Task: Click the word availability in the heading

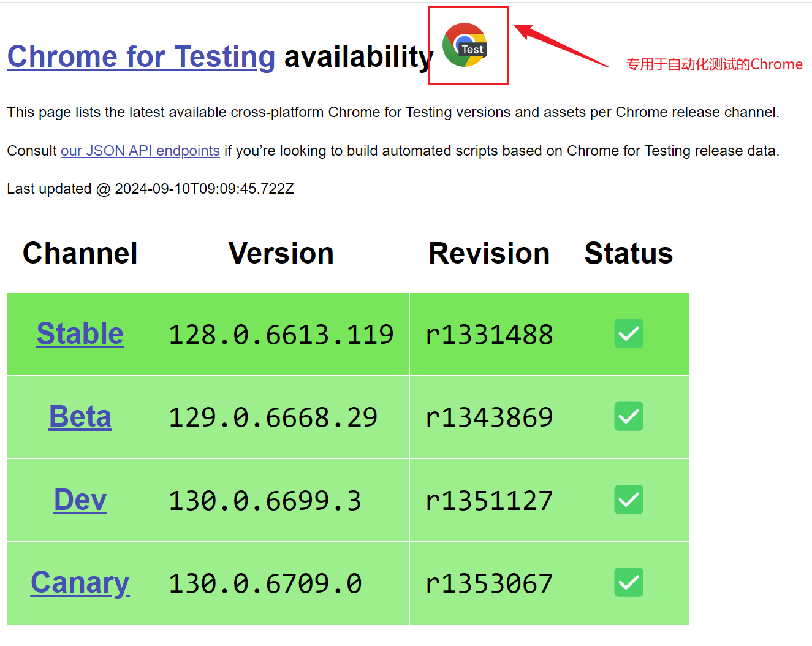Action: (x=359, y=57)
